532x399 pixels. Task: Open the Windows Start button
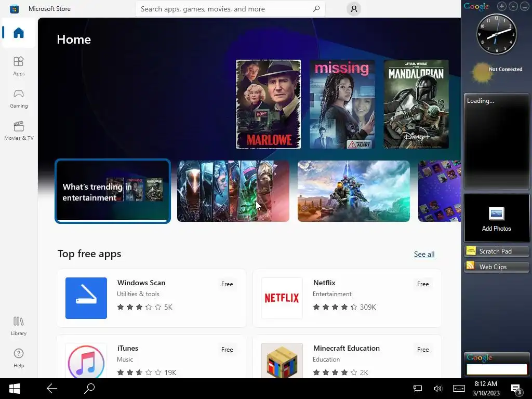(x=14, y=389)
